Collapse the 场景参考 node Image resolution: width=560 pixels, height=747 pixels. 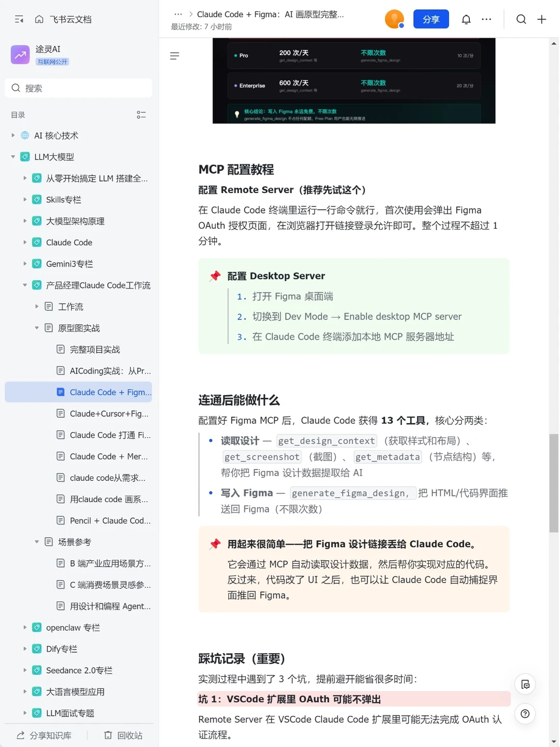click(37, 542)
